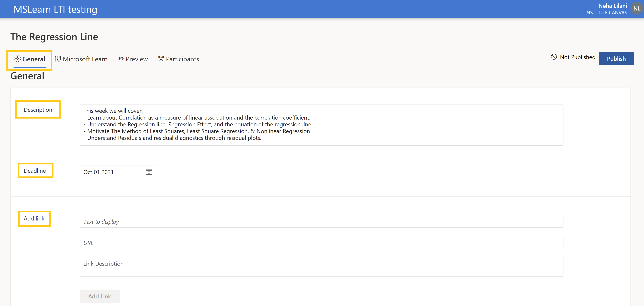Open the deadline calendar picker icon
644x306 pixels.
pyautogui.click(x=149, y=172)
